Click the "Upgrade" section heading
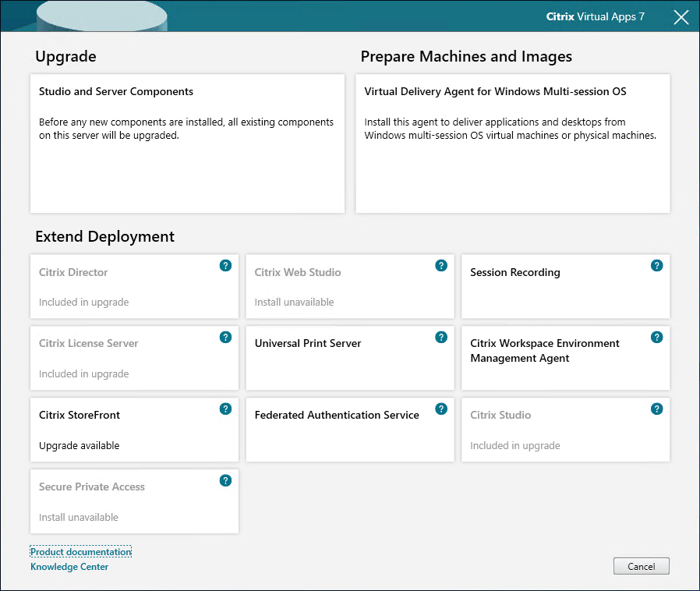 click(65, 57)
